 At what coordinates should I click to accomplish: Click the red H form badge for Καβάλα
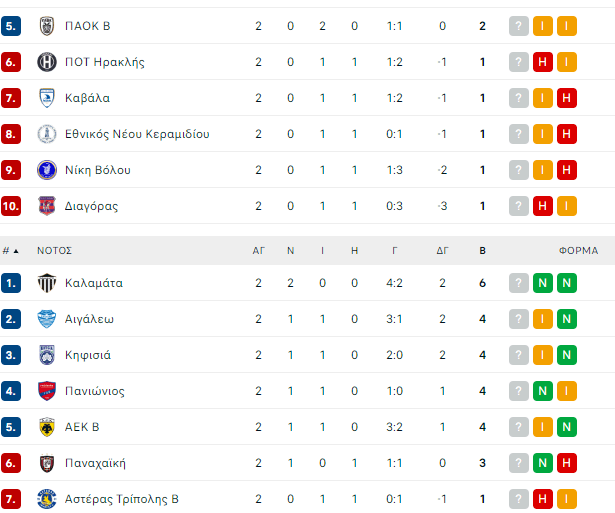pyautogui.click(x=567, y=98)
